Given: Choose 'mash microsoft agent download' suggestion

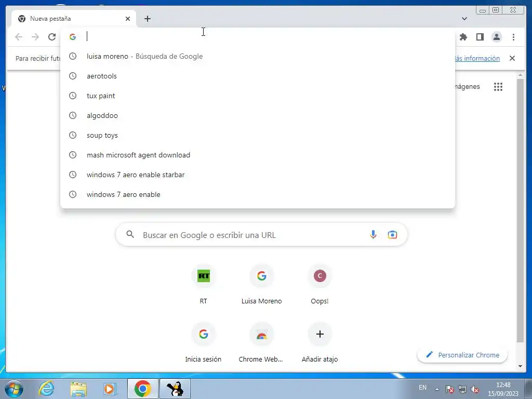Looking at the screenshot, I should [258, 155].
